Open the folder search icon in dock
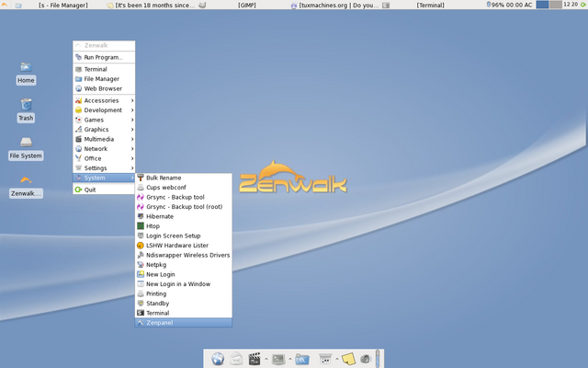Screen dimensions: 588x368 [302, 359]
